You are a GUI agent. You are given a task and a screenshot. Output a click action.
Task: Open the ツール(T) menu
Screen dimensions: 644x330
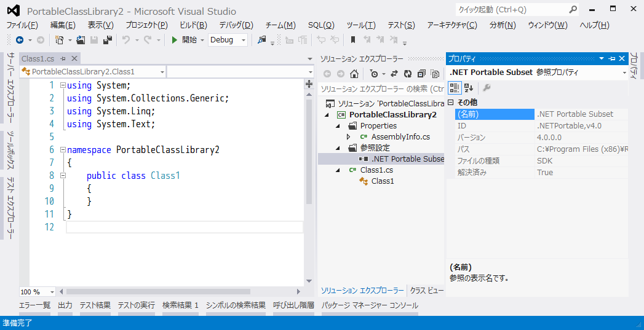(361, 25)
